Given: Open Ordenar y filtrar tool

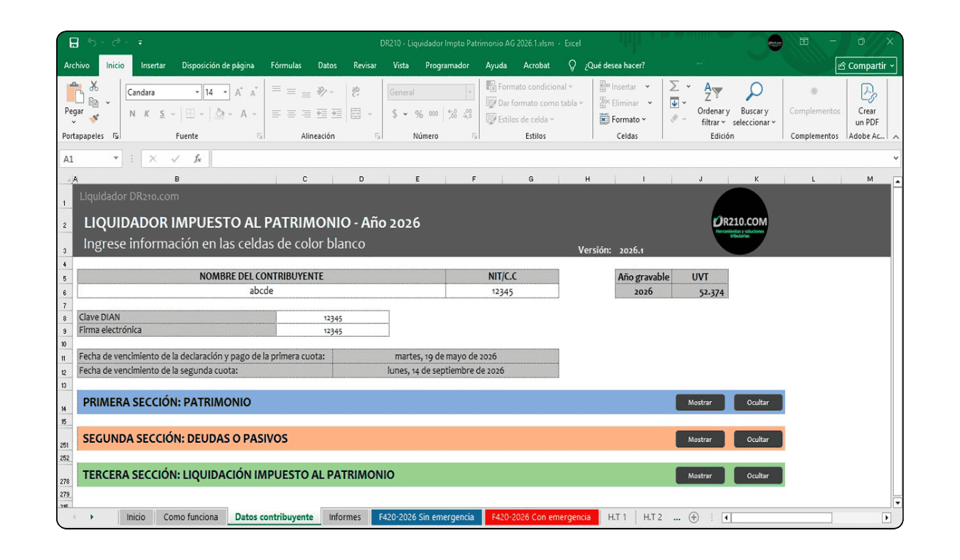Looking at the screenshot, I should (713, 104).
